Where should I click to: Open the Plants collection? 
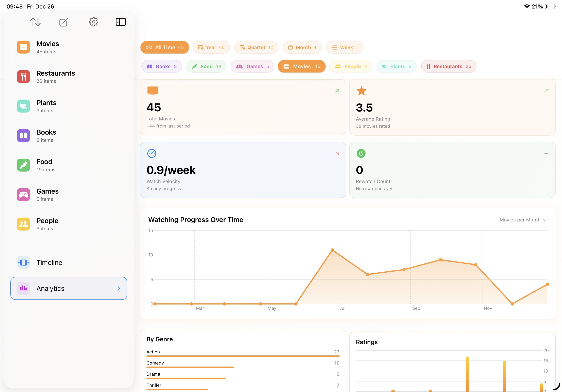[x=46, y=106]
